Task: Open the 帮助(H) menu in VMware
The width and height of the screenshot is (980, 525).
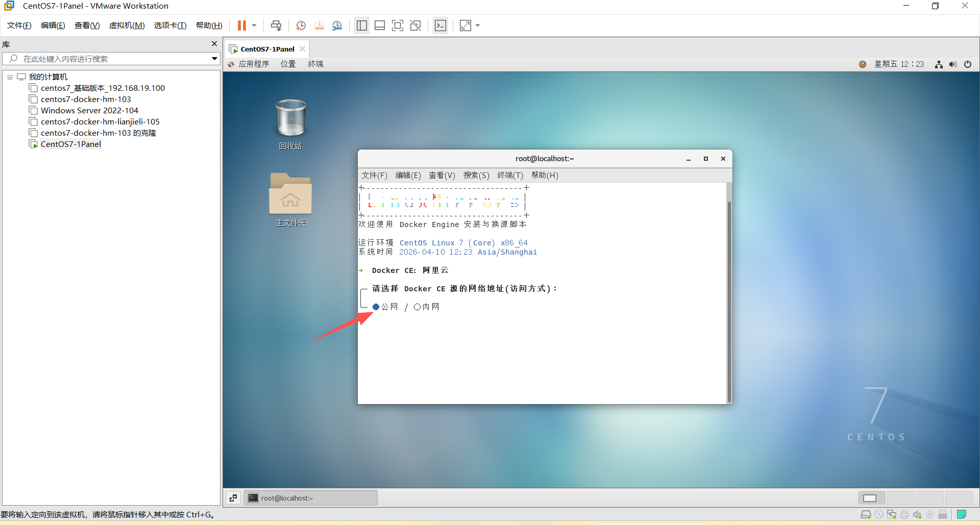Action: click(x=209, y=26)
